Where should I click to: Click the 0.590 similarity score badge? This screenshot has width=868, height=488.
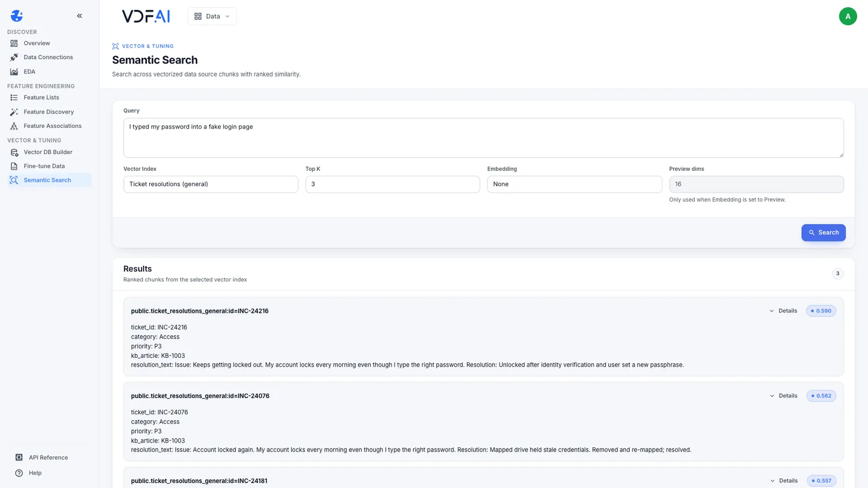point(821,311)
